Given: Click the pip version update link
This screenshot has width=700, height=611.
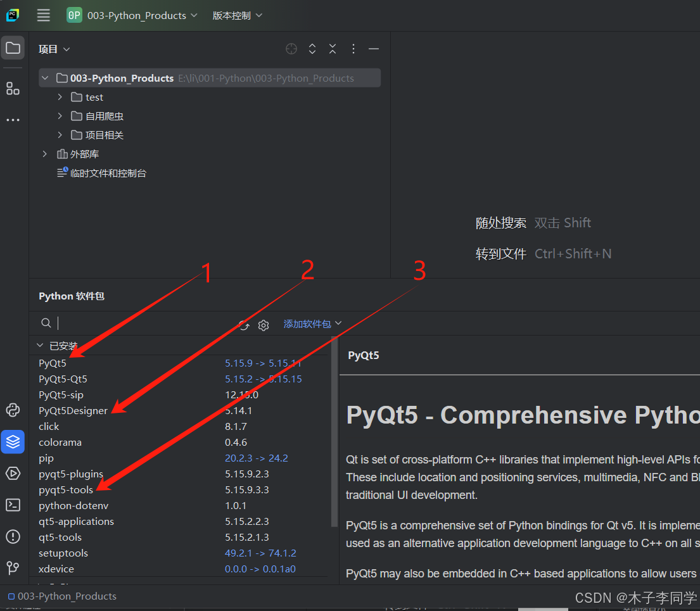Looking at the screenshot, I should (x=256, y=458).
